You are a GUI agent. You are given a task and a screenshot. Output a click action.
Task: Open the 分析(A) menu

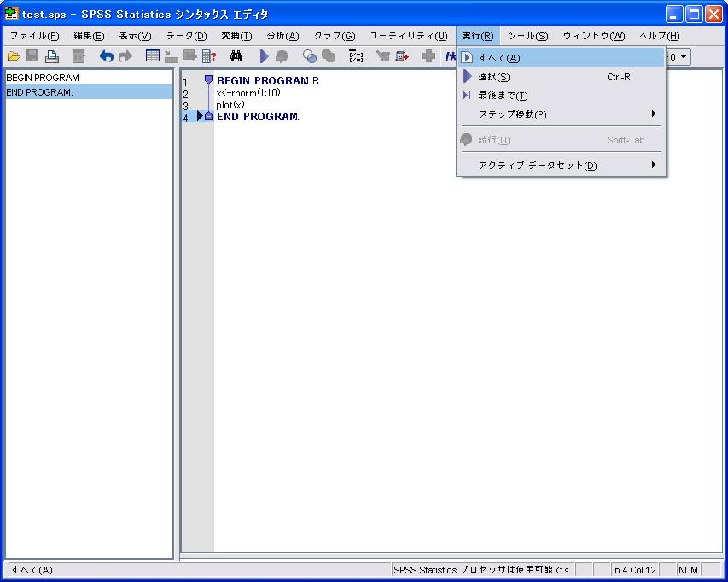tap(282, 36)
